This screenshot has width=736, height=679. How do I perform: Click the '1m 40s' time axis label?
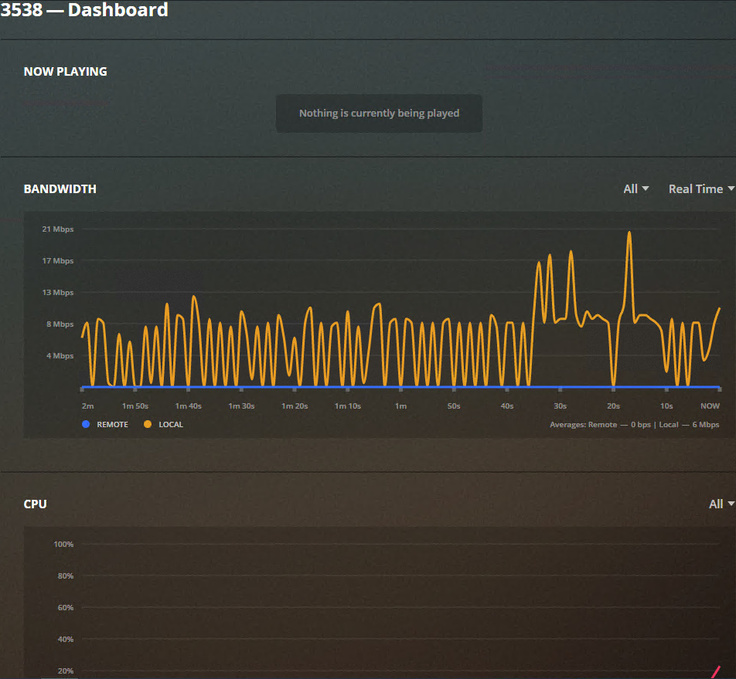(188, 406)
